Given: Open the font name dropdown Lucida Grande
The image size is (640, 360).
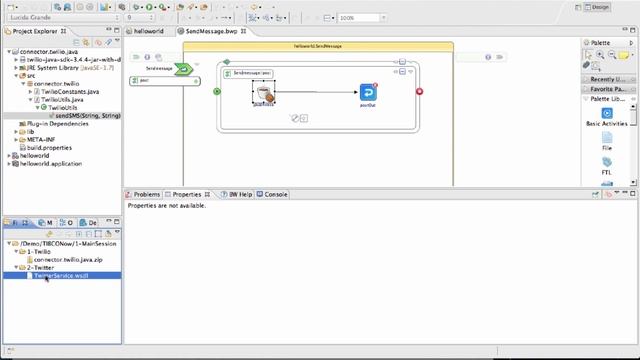Looking at the screenshot, I should point(64,18).
